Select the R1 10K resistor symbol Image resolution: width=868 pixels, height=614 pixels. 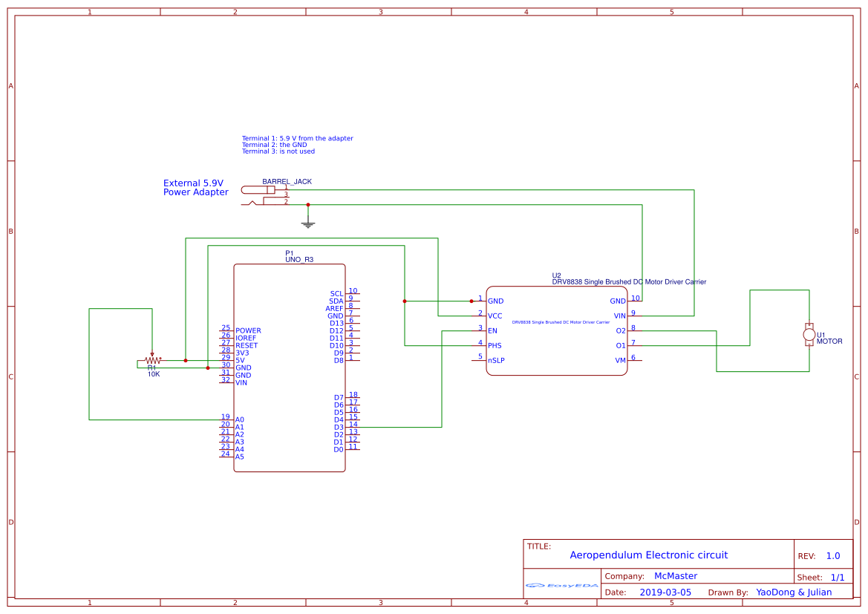tap(151, 362)
